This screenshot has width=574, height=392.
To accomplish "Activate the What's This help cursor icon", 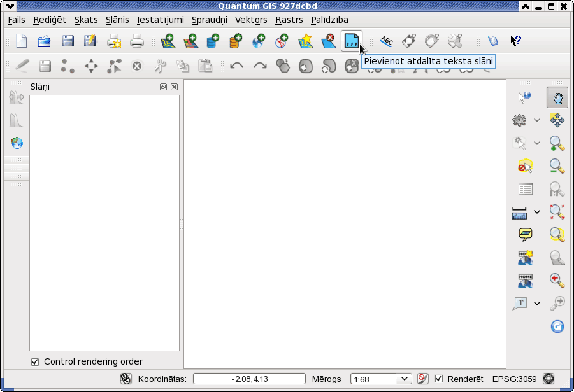I will 515,41.
